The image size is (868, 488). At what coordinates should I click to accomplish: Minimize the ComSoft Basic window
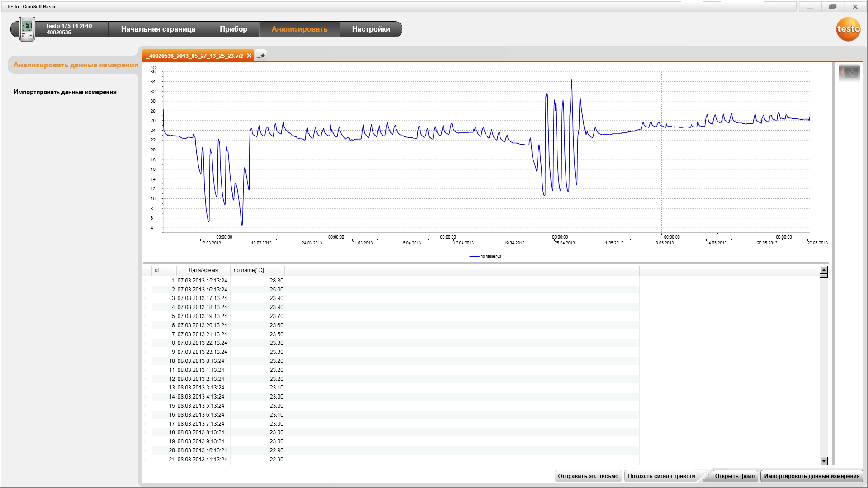(810, 7)
